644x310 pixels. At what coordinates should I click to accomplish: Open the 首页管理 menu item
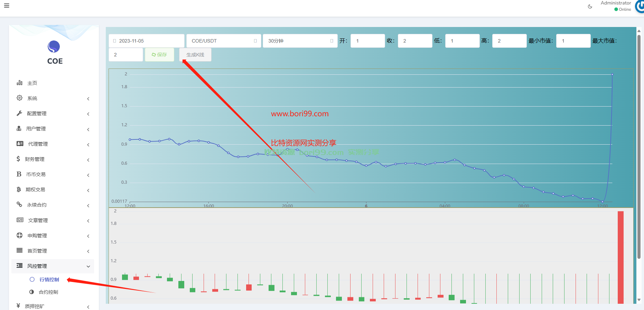(53, 251)
